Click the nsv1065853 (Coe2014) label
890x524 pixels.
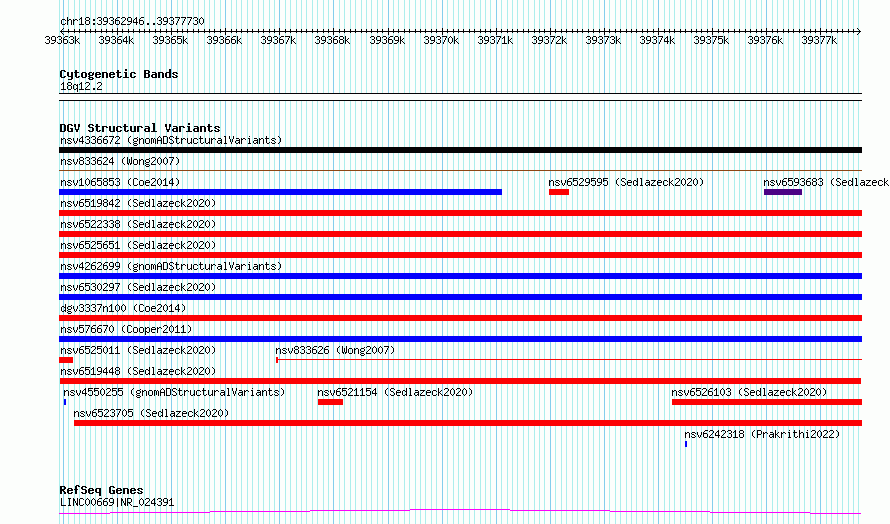120,182
